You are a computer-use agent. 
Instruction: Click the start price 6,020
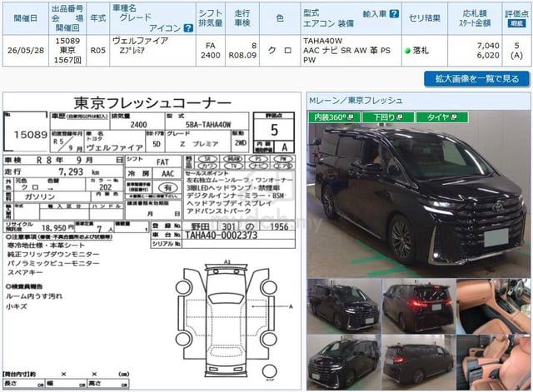pyautogui.click(x=488, y=56)
